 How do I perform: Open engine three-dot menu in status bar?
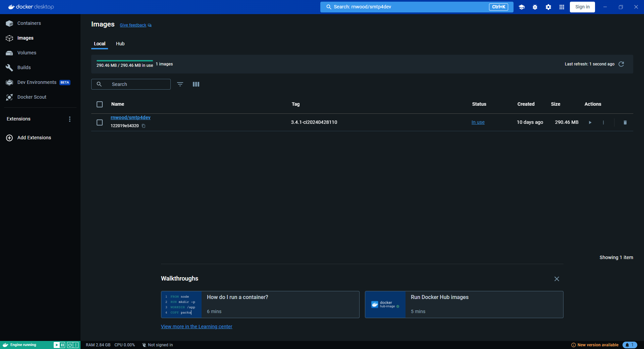(x=76, y=345)
